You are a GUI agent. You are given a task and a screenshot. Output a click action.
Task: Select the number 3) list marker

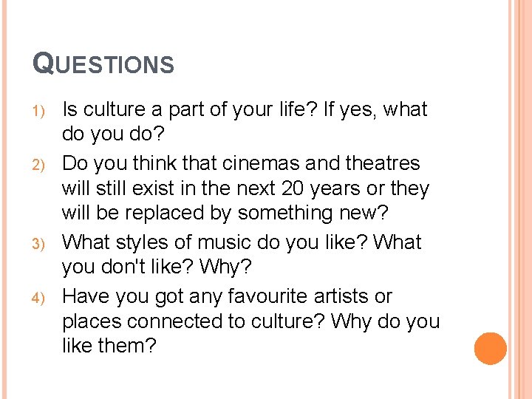[x=38, y=244]
